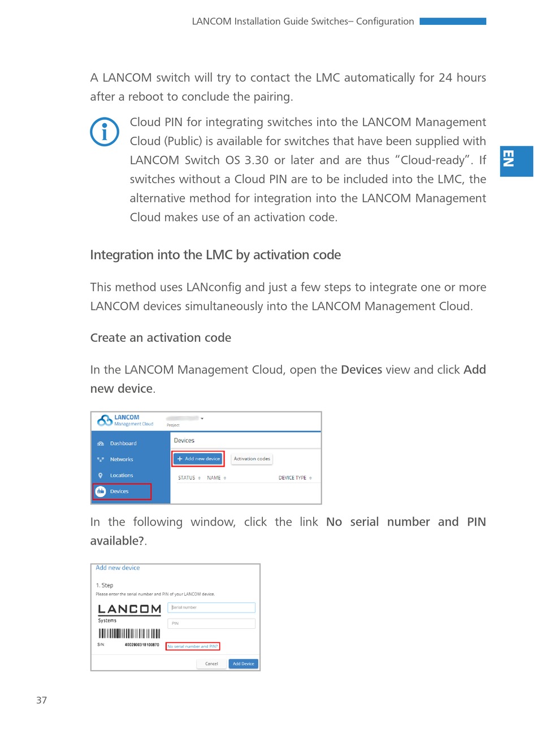Click the Add new device dialog title
The width and height of the screenshot is (537, 756).
pos(118,568)
